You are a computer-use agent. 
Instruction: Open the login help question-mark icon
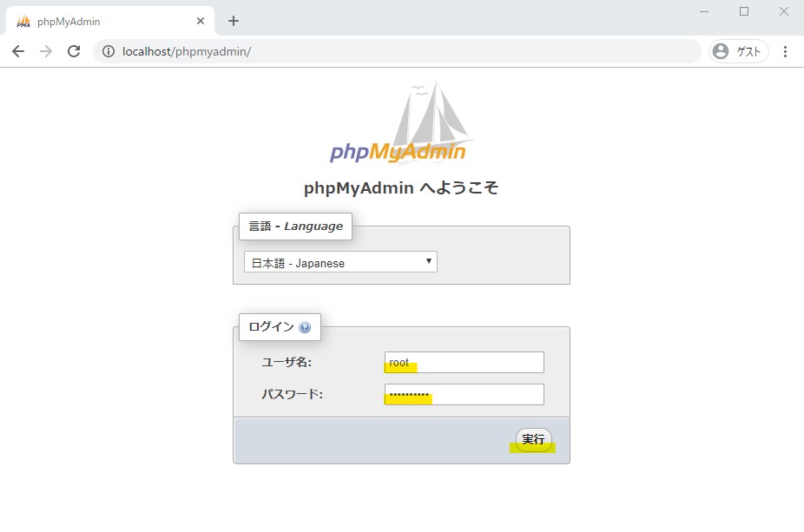coord(305,327)
